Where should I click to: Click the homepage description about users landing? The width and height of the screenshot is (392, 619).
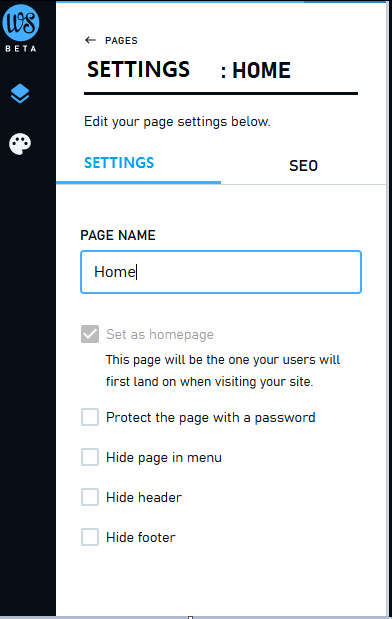click(x=223, y=371)
